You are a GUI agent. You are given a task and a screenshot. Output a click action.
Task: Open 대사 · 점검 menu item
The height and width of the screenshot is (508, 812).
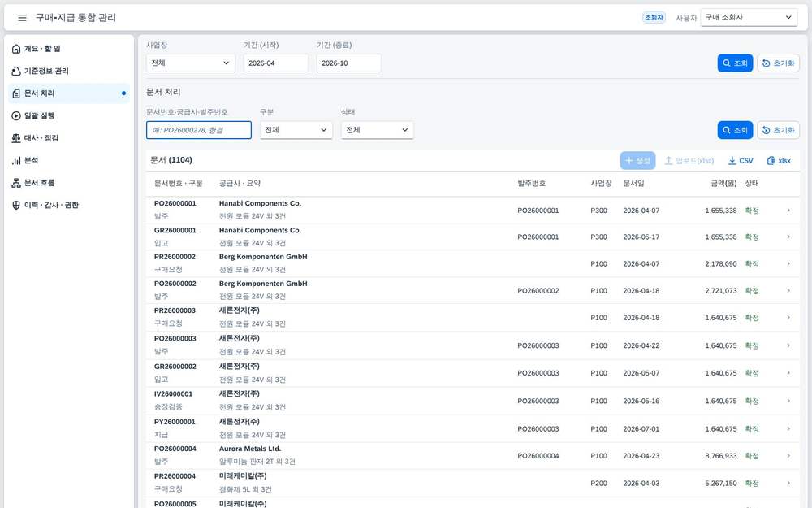click(x=69, y=138)
